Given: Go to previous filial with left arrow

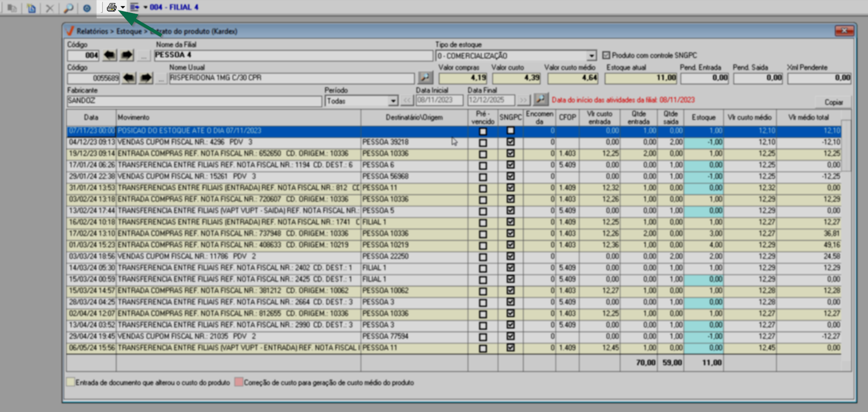Looking at the screenshot, I should tap(110, 55).
